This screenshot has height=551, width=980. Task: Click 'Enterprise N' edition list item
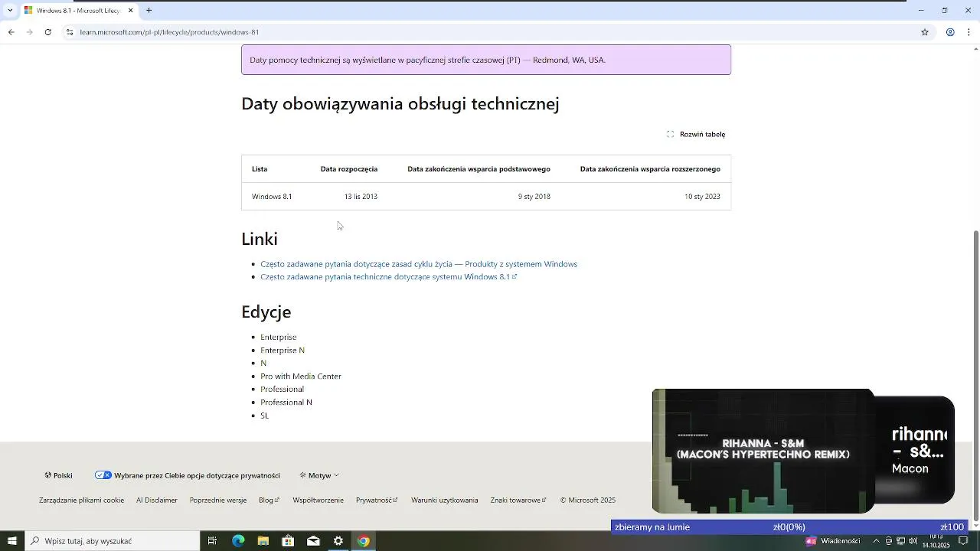[x=283, y=350]
